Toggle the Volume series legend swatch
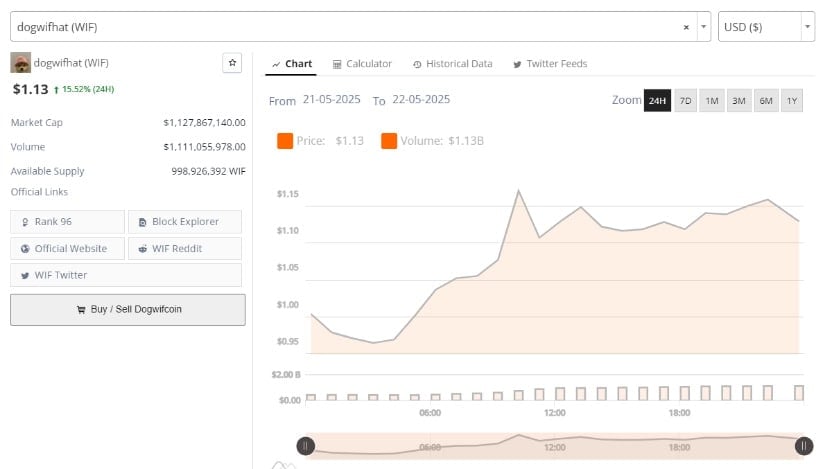This screenshot has height=469, width=825. 389,141
